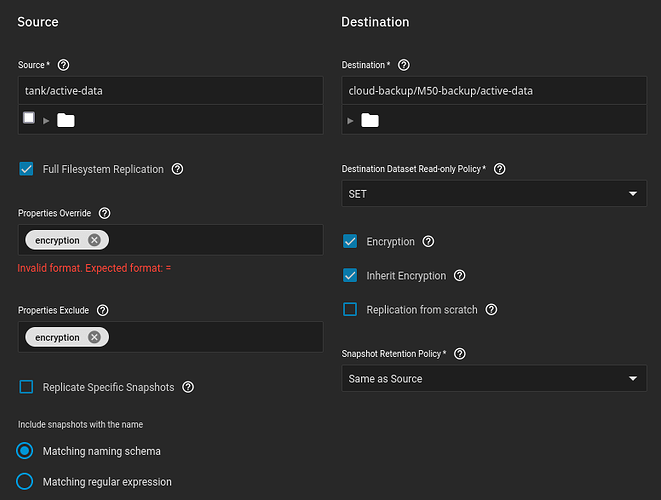The height and width of the screenshot is (500, 661).
Task: Open Destination Dataset Read-only Policy dropdown
Action: 494,194
